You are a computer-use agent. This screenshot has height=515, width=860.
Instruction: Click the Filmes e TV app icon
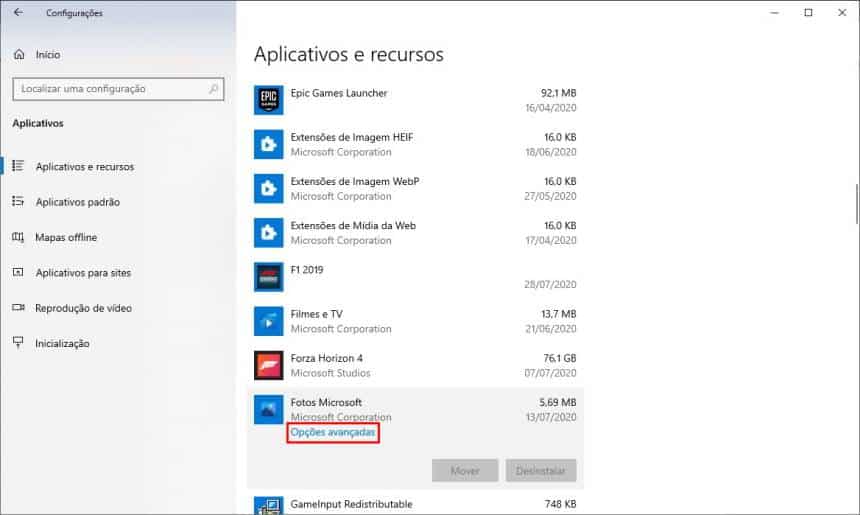pyautogui.click(x=268, y=321)
